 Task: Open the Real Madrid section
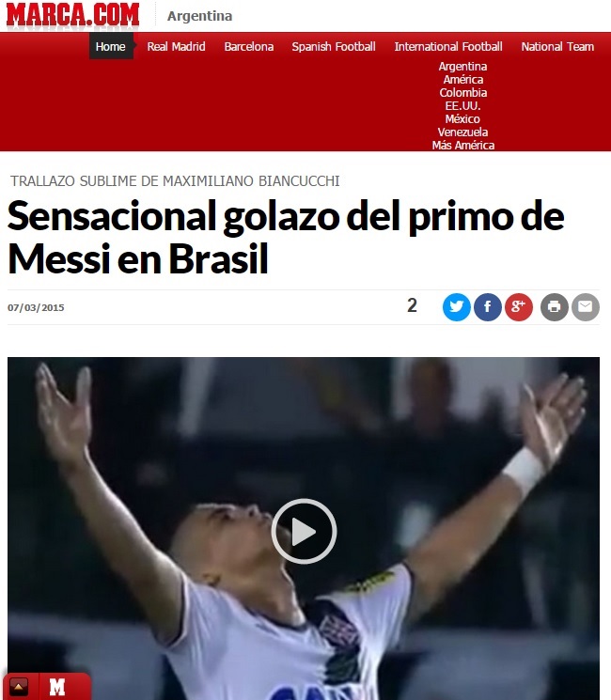tap(176, 46)
